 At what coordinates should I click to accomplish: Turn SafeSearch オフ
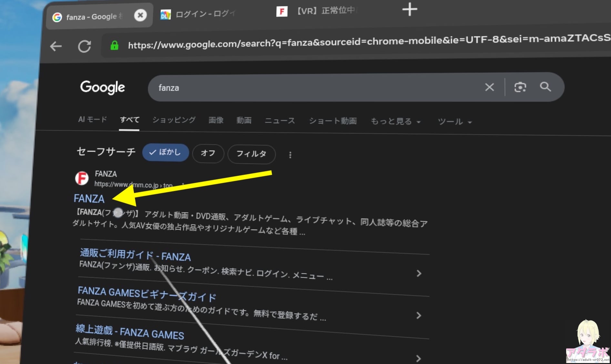[x=208, y=153]
